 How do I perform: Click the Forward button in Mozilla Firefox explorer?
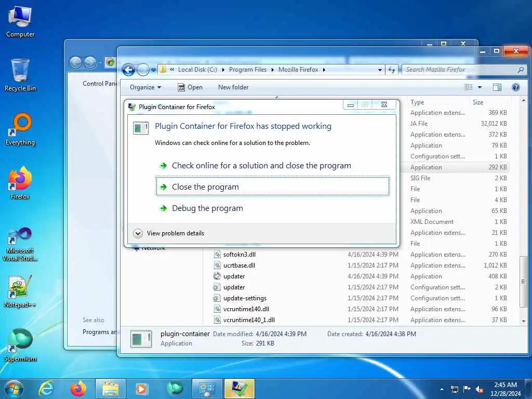pyautogui.click(x=143, y=70)
